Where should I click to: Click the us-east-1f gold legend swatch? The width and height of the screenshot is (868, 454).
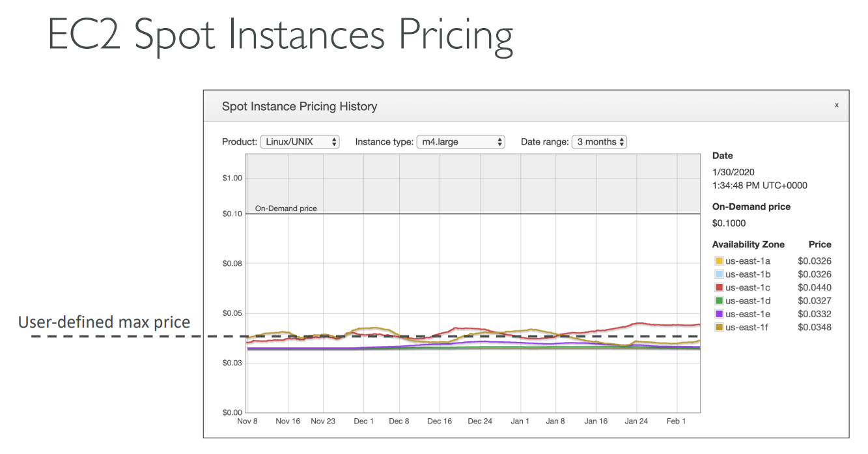[x=719, y=327]
